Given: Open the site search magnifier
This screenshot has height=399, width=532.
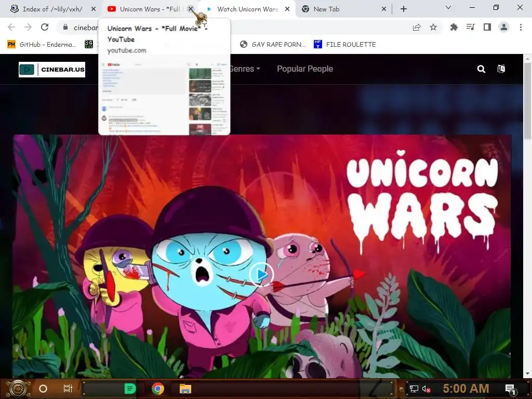Looking at the screenshot, I should point(481,69).
